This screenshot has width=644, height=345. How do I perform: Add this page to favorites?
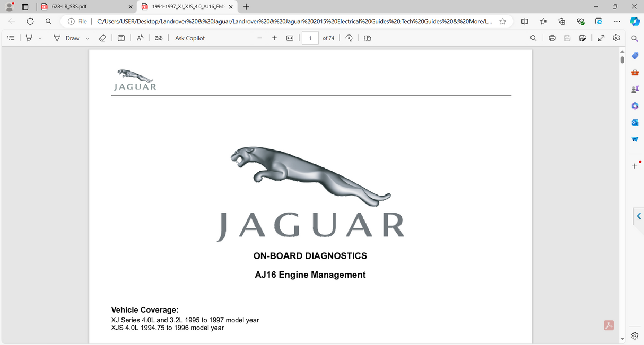pos(502,21)
